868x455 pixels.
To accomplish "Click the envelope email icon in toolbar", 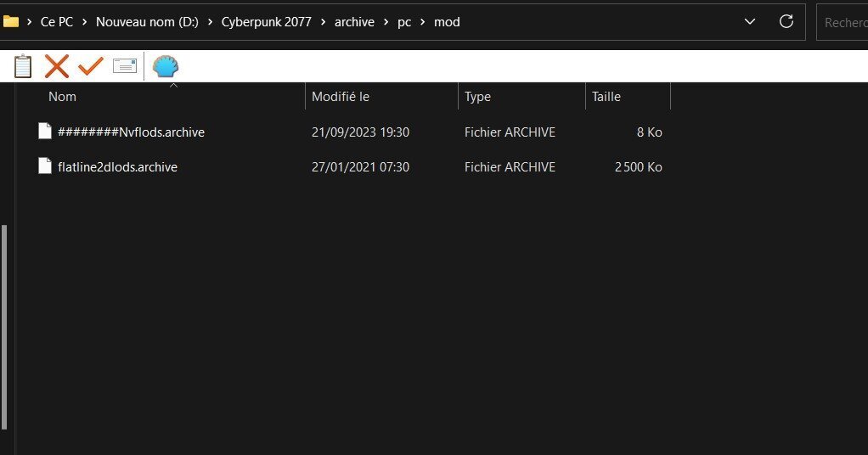I will (x=125, y=65).
